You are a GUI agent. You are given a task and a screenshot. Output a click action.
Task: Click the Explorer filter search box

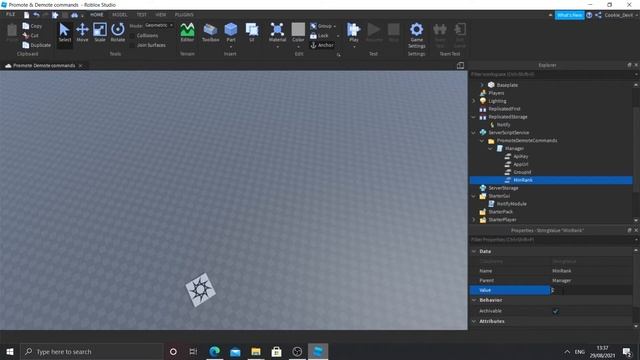pos(551,74)
